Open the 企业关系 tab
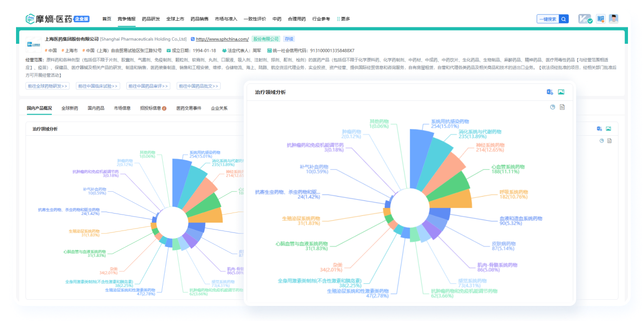644x321 pixels. (219, 108)
